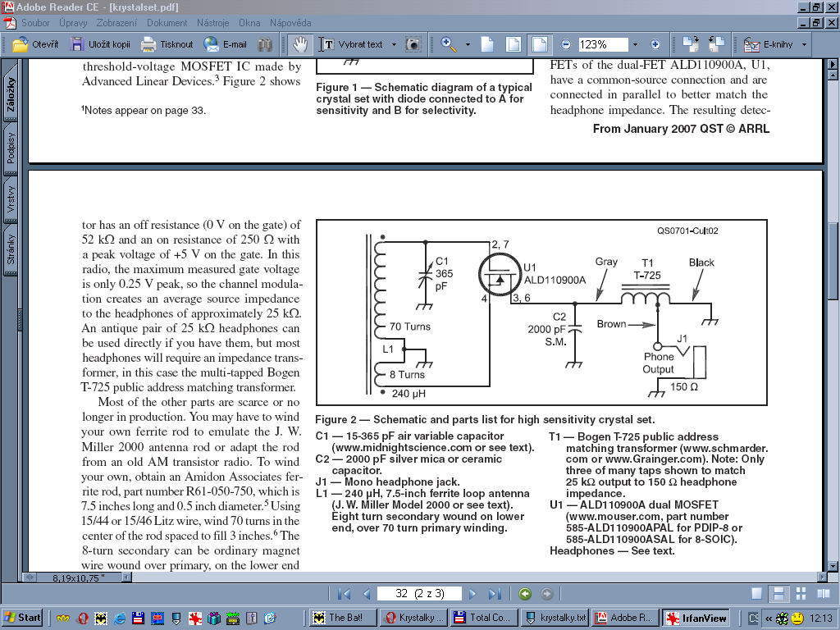Expand the E-knihy dropdown arrow
The width and height of the screenshot is (840, 630).
[804, 44]
